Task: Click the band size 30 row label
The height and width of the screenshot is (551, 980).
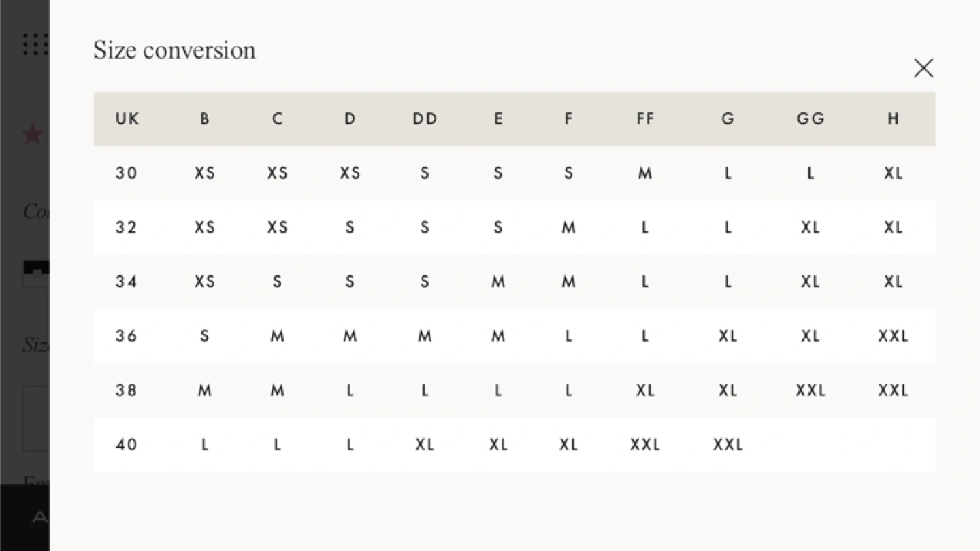Action: (127, 173)
